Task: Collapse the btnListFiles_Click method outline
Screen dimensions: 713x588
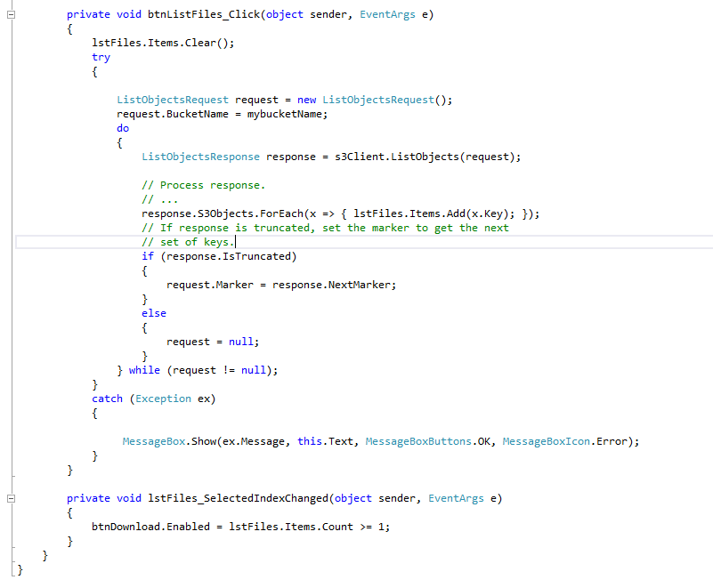Action: coord(12,14)
